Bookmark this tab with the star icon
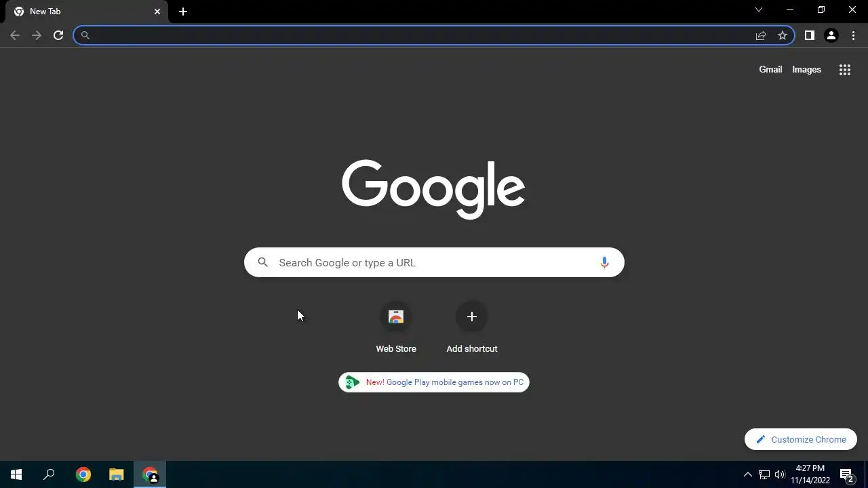This screenshot has height=488, width=868. click(x=783, y=35)
